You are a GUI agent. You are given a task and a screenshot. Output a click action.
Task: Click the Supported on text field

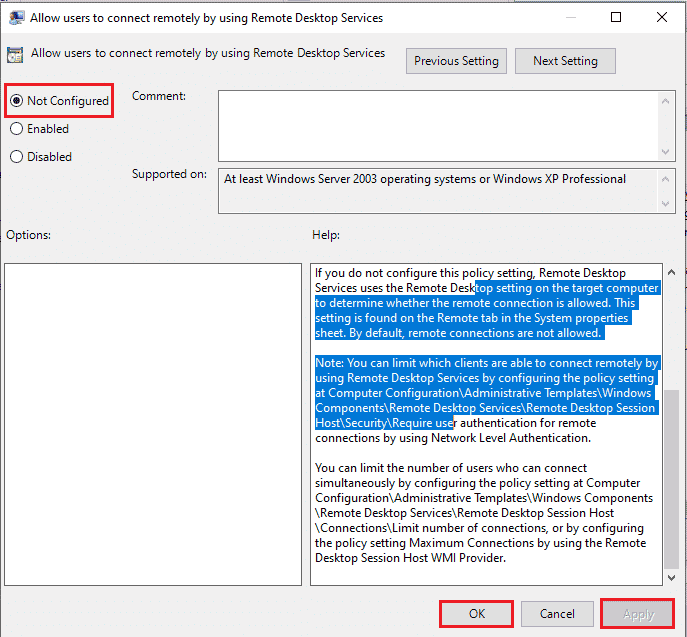pos(438,191)
